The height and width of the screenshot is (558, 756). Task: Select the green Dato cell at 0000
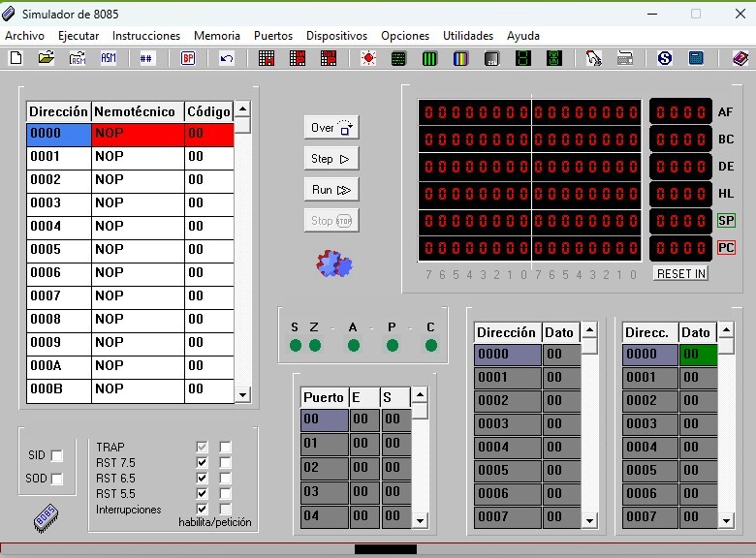[698, 355]
